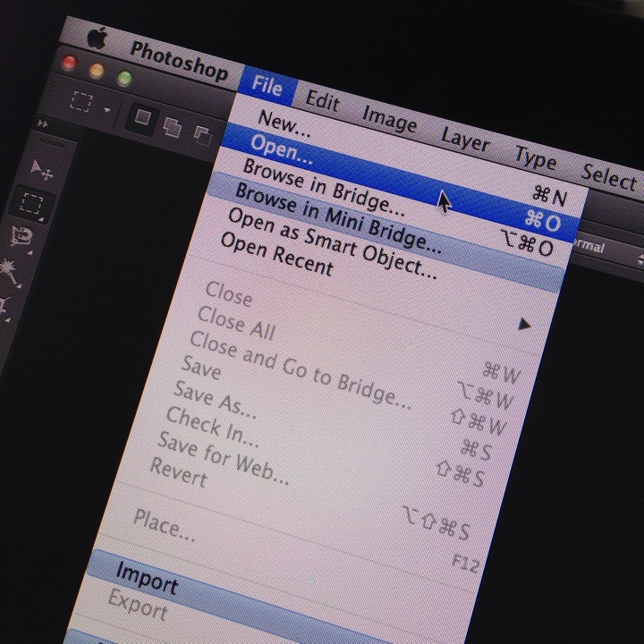Open the Image menu
This screenshot has width=644, height=644.
pyautogui.click(x=389, y=118)
